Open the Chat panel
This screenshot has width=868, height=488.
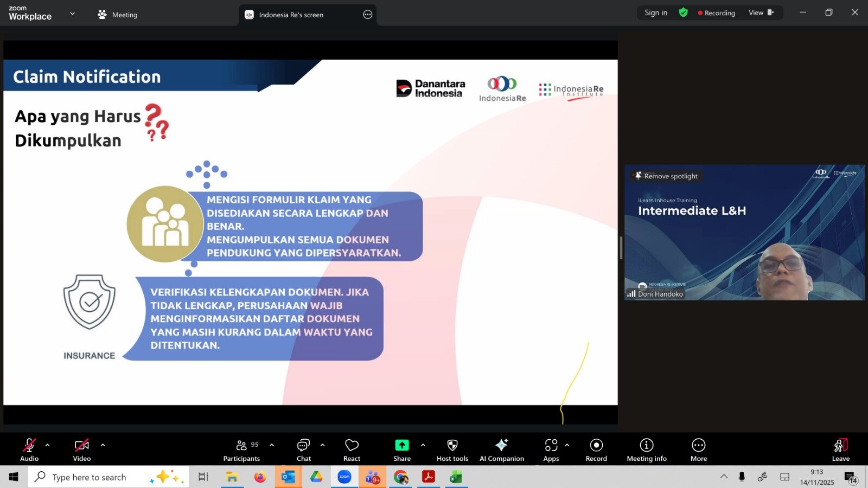(x=303, y=450)
